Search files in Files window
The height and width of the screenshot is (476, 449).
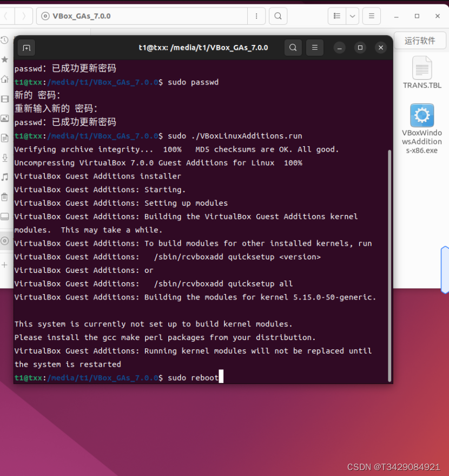pyautogui.click(x=278, y=16)
